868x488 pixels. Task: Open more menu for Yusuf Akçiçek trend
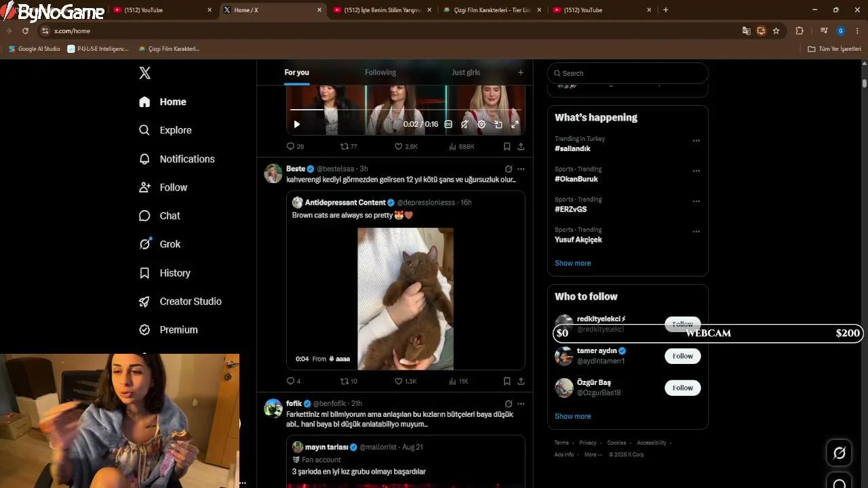tap(696, 232)
